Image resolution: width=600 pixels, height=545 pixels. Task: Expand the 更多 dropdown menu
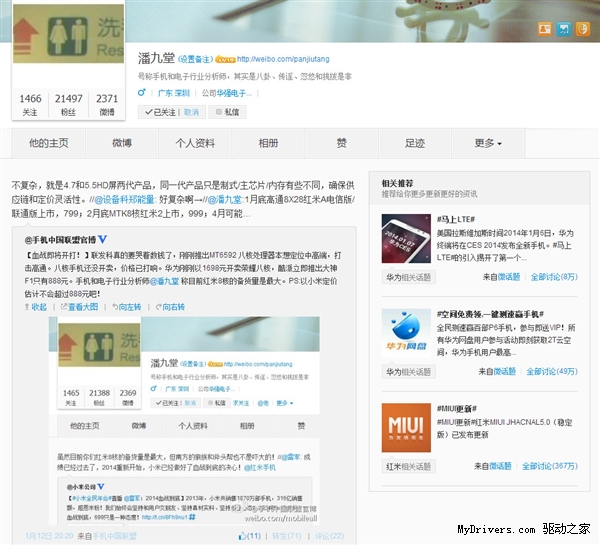pos(488,143)
